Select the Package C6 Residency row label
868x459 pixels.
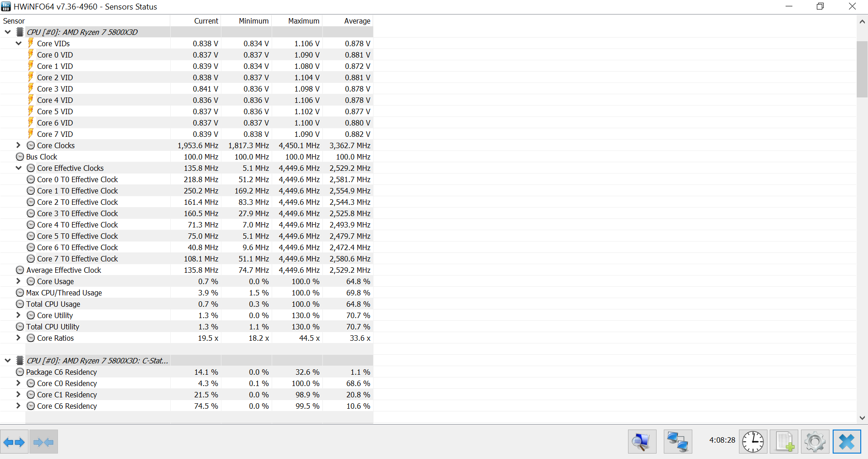[x=62, y=372]
